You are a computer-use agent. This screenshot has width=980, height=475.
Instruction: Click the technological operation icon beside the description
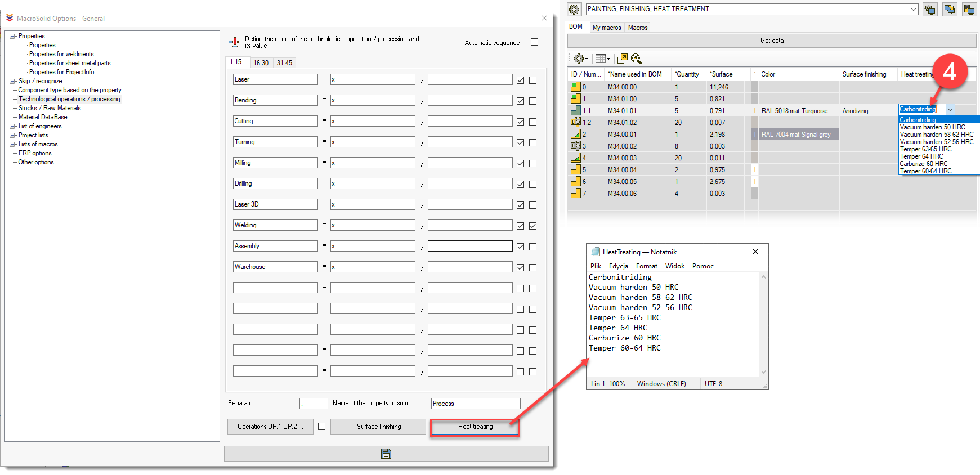point(234,42)
